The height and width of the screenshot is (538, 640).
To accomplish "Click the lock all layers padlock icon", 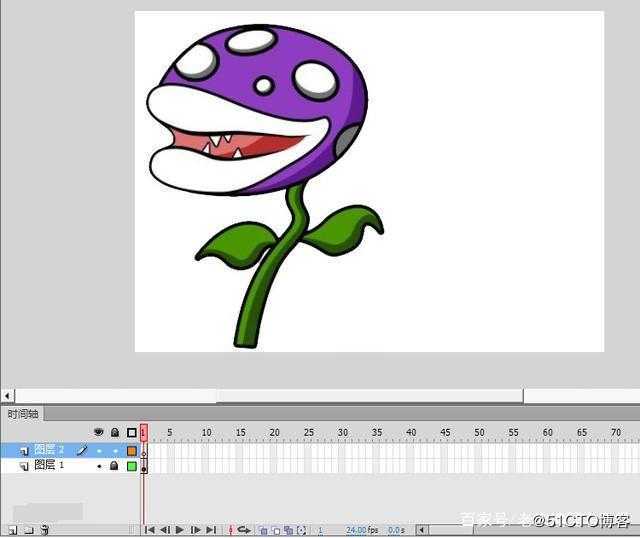I will 115,432.
